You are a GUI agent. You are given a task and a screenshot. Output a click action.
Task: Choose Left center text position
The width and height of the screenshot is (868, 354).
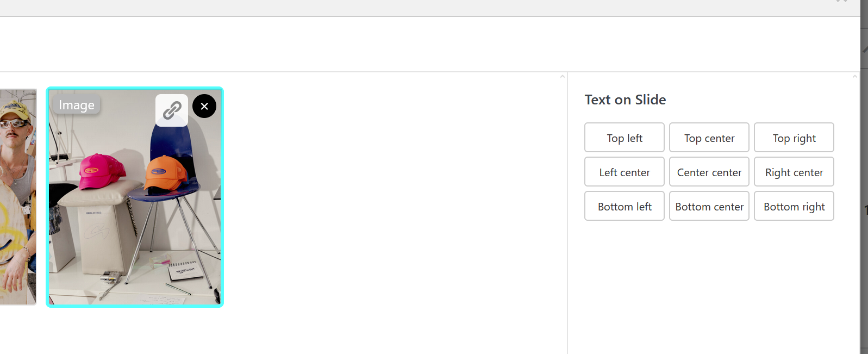[625, 172]
